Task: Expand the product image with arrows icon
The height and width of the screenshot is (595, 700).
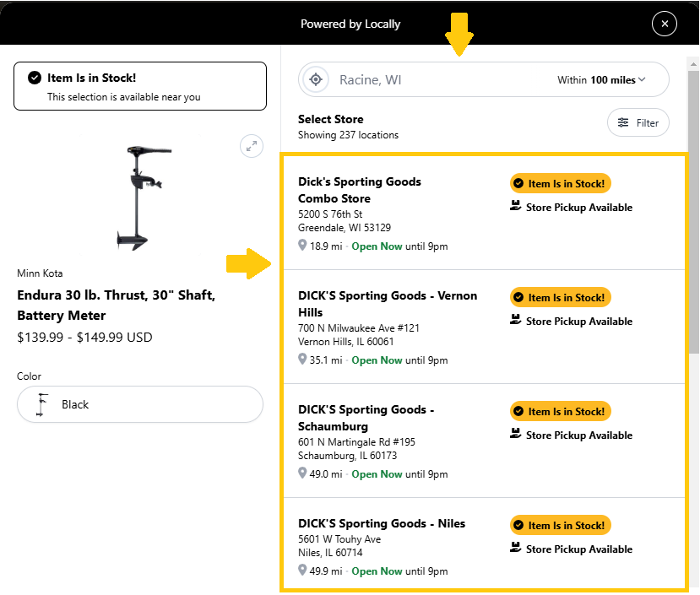Action: (x=252, y=146)
